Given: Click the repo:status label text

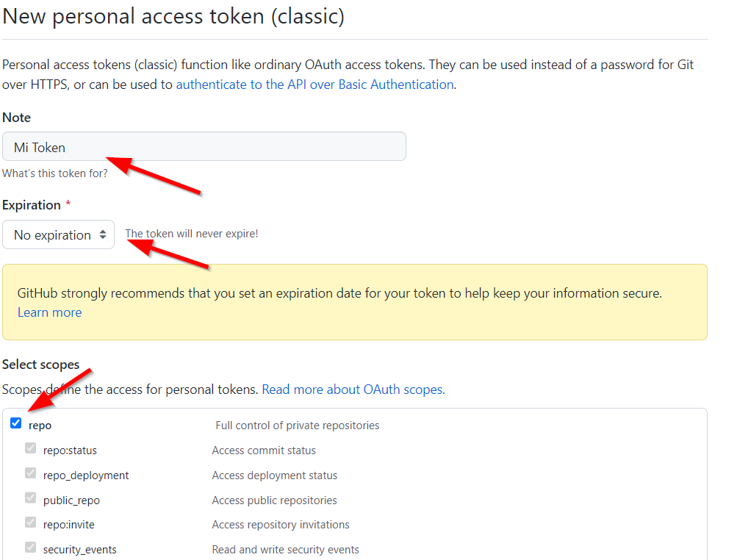Looking at the screenshot, I should click(x=70, y=450).
